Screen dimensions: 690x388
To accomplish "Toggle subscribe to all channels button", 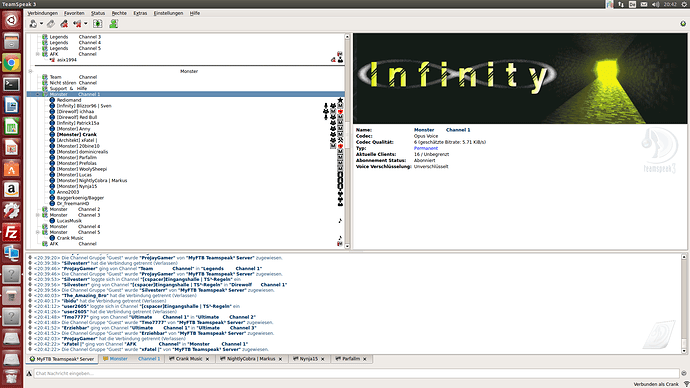I will [x=98, y=24].
